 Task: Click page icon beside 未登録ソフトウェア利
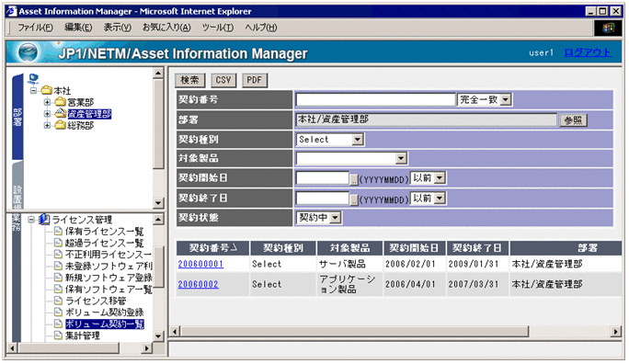point(58,266)
